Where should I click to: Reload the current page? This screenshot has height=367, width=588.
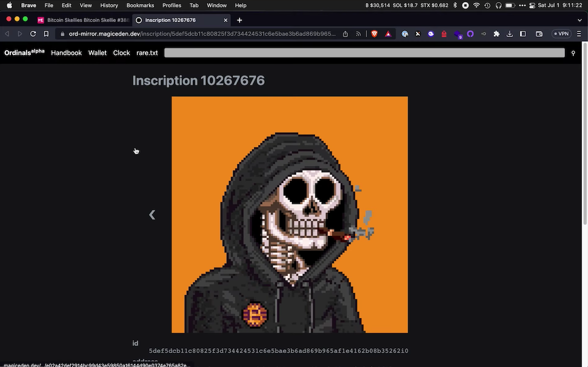tap(33, 34)
